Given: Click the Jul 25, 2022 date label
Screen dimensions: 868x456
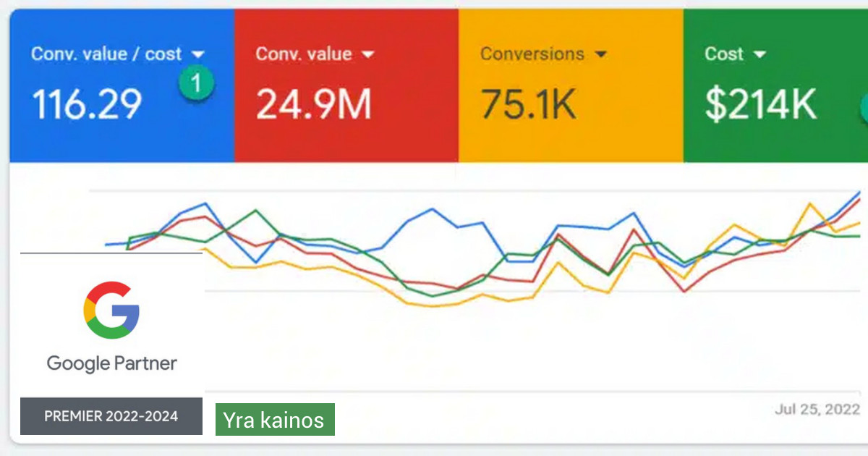Looking at the screenshot, I should (x=817, y=410).
